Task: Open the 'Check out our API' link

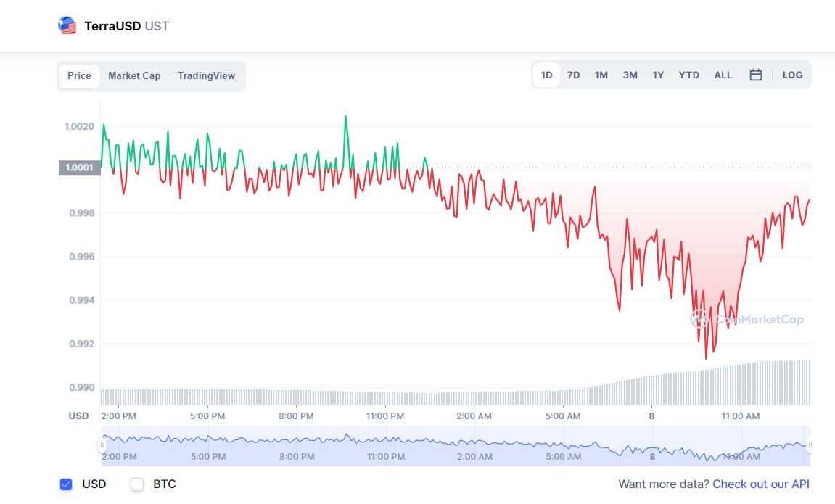Action: tap(761, 484)
